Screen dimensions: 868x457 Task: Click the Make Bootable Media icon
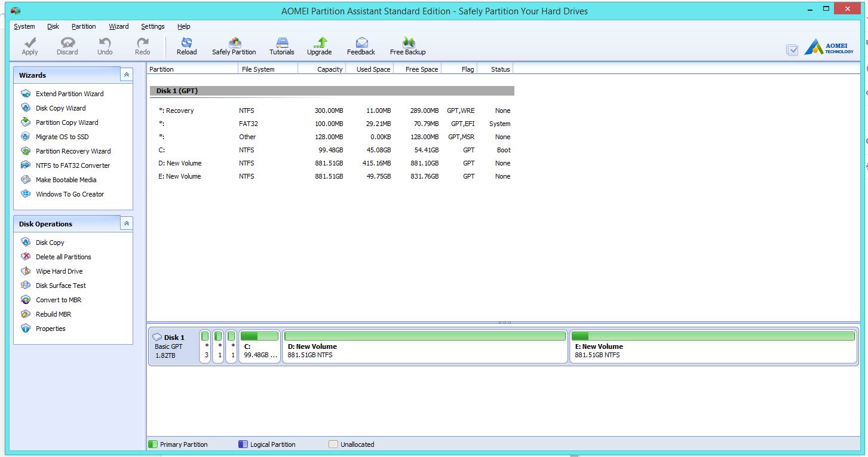pyautogui.click(x=26, y=180)
